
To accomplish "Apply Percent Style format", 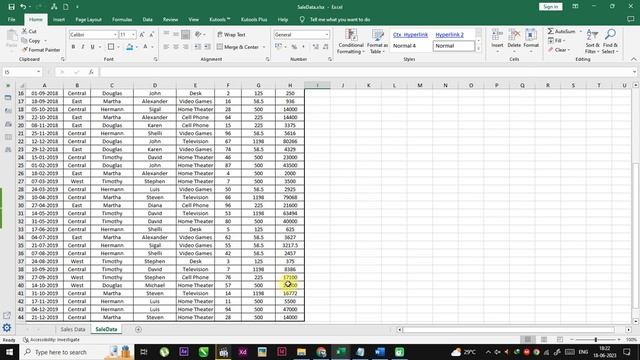I will point(294,47).
